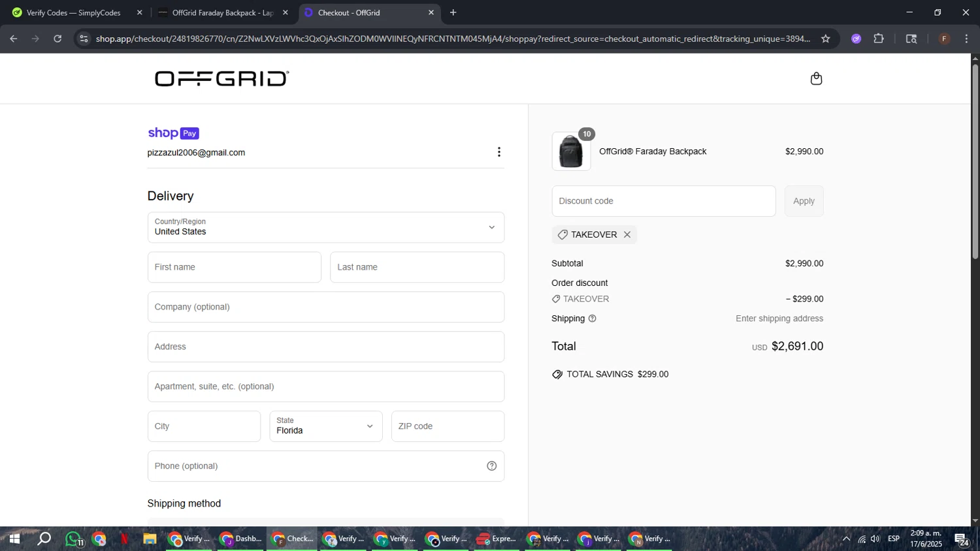Switch to Verify Codes — SimplyCodes tab

tap(74, 12)
